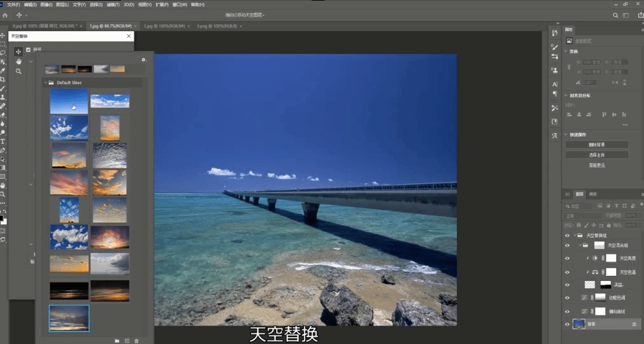
Task: Select the Clone Stamp tool
Action: pos(3,97)
